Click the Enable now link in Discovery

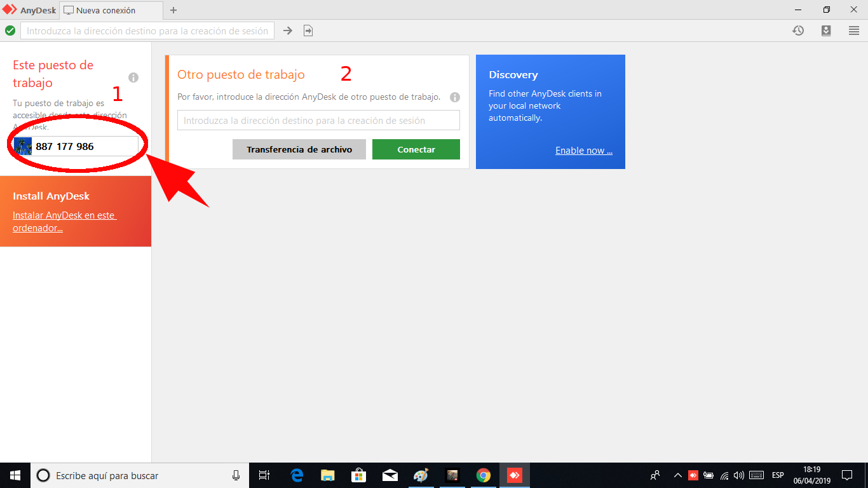click(584, 151)
